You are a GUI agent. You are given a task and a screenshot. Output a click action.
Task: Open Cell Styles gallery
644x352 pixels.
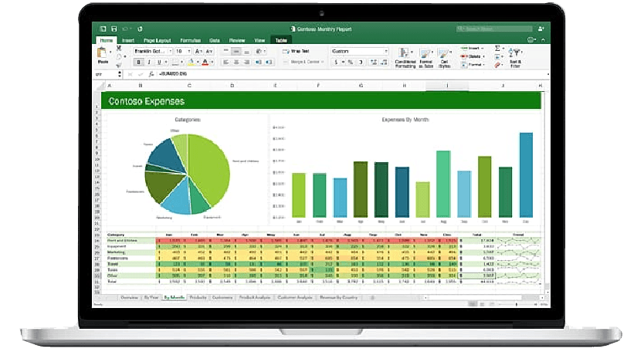[x=445, y=57]
